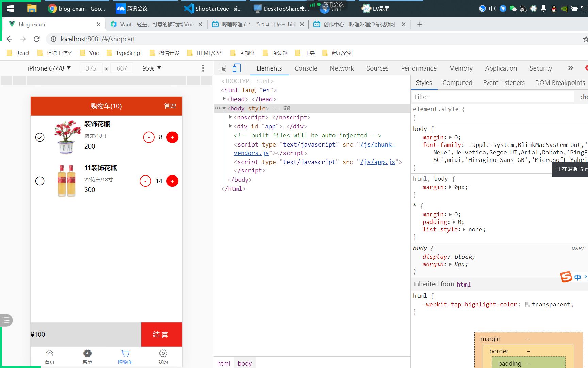Switch to the Computed styles tab

457,82
